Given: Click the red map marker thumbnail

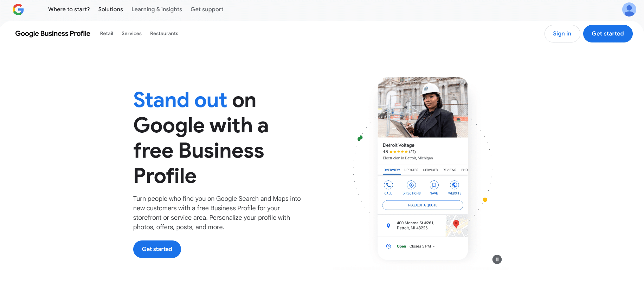Looking at the screenshot, I should click(457, 226).
